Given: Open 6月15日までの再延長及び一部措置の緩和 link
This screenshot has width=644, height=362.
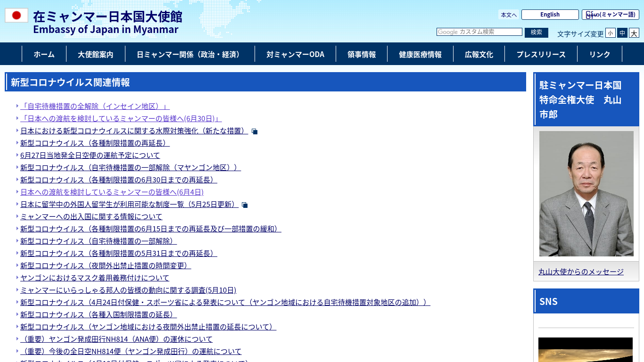Looking at the screenshot, I should coord(151,229).
